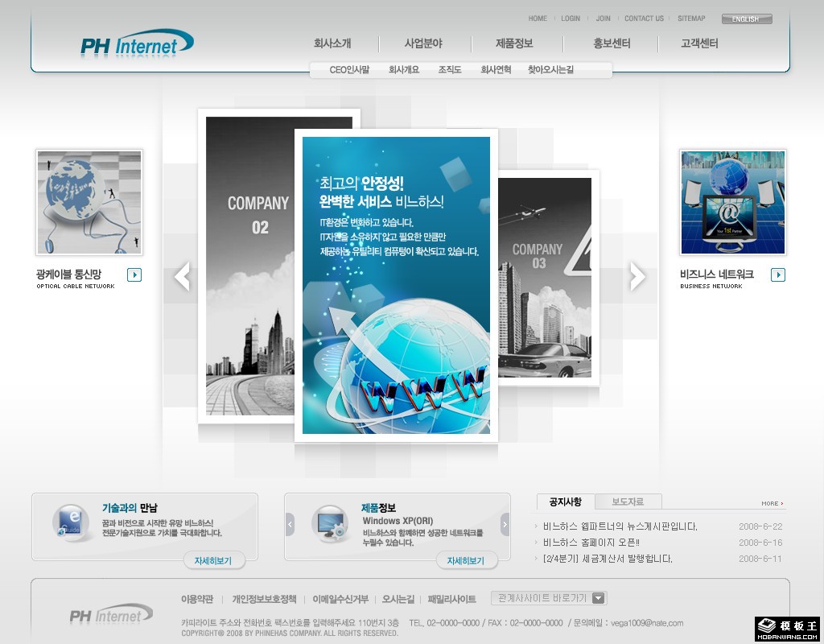Click the optical cable network globe thumbnail

(89, 202)
